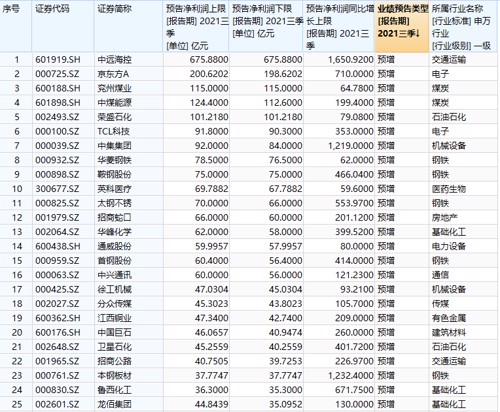
Task: Click stock name 本钢板材
Action: click(x=114, y=376)
